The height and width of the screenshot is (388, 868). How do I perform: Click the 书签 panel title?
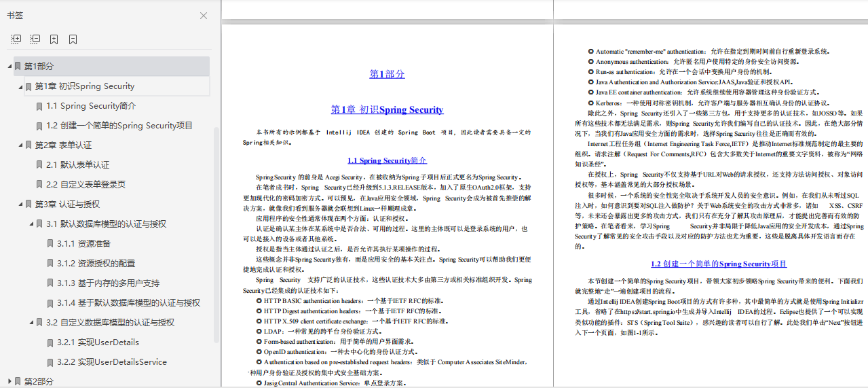[15, 16]
